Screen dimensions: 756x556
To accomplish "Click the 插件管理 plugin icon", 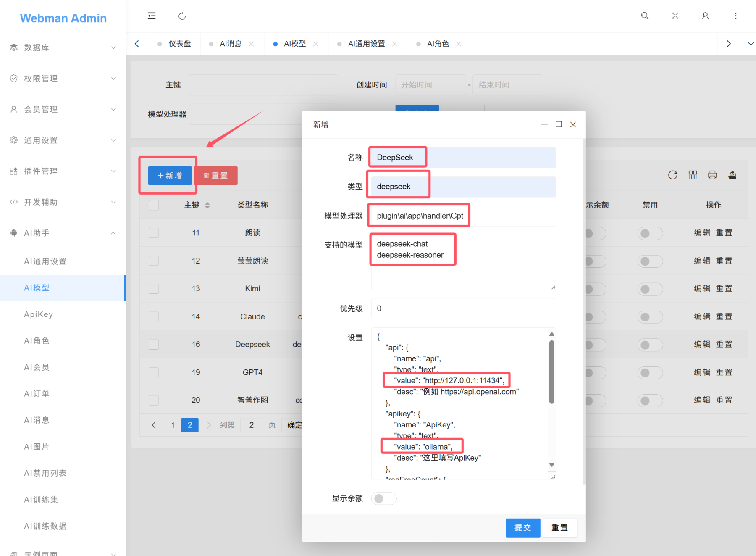I will click(14, 171).
